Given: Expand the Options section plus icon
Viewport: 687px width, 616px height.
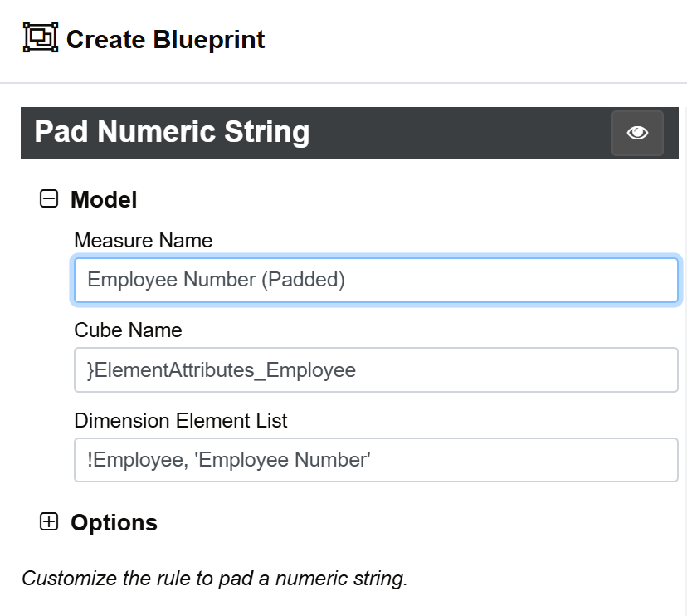Looking at the screenshot, I should coord(49,521).
